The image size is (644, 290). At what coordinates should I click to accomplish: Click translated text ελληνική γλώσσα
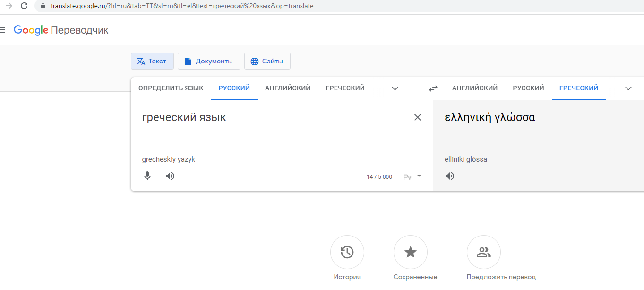(490, 117)
